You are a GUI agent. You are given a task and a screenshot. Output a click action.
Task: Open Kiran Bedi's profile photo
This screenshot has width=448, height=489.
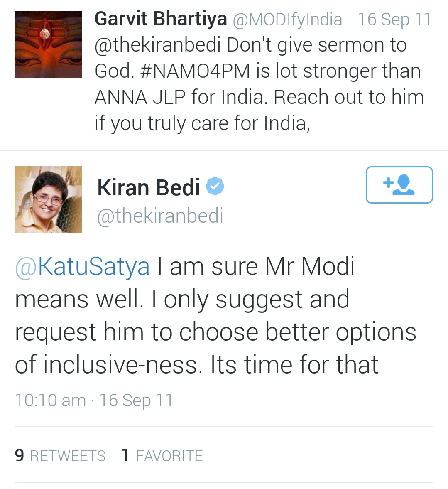tap(48, 200)
